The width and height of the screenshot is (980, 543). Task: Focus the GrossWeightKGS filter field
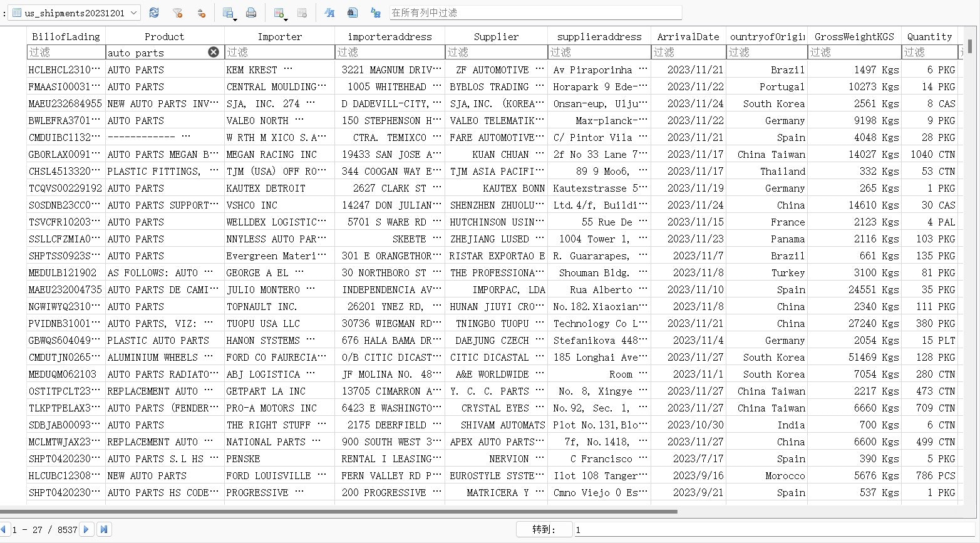(854, 52)
